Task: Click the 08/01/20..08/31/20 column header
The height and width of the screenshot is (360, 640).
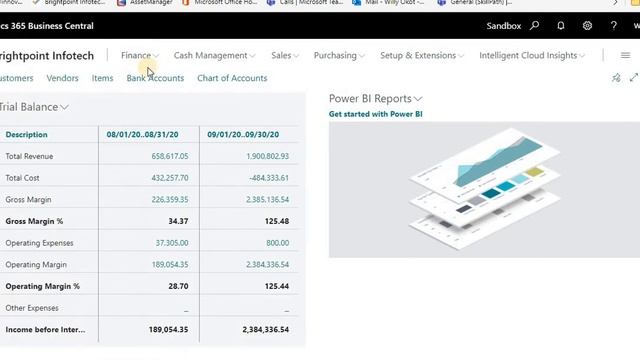Action: click(142, 135)
